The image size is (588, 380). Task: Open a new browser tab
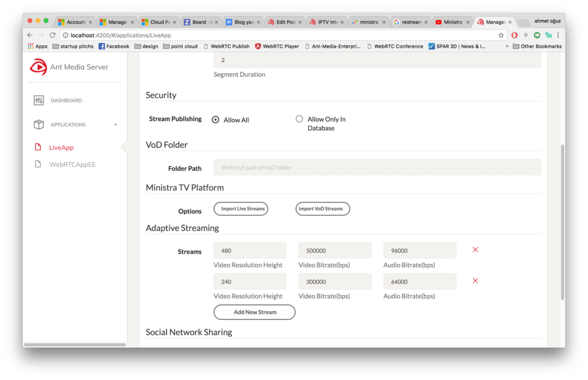(x=524, y=23)
